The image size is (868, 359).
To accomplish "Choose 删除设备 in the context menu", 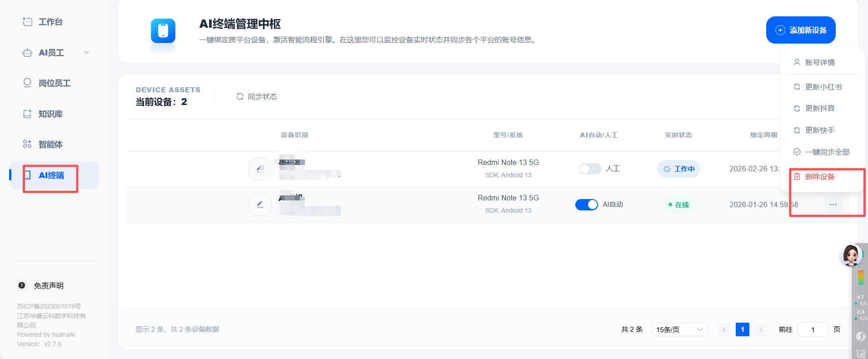I will point(819,177).
